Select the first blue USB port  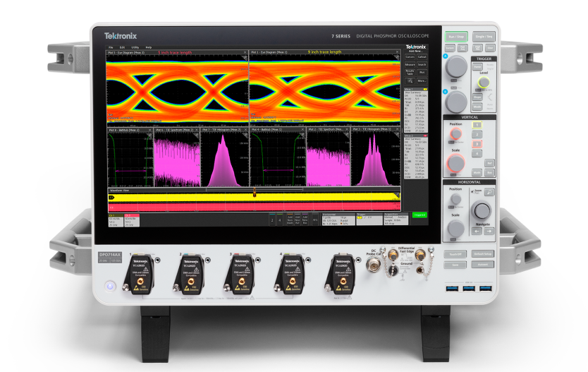click(x=452, y=289)
